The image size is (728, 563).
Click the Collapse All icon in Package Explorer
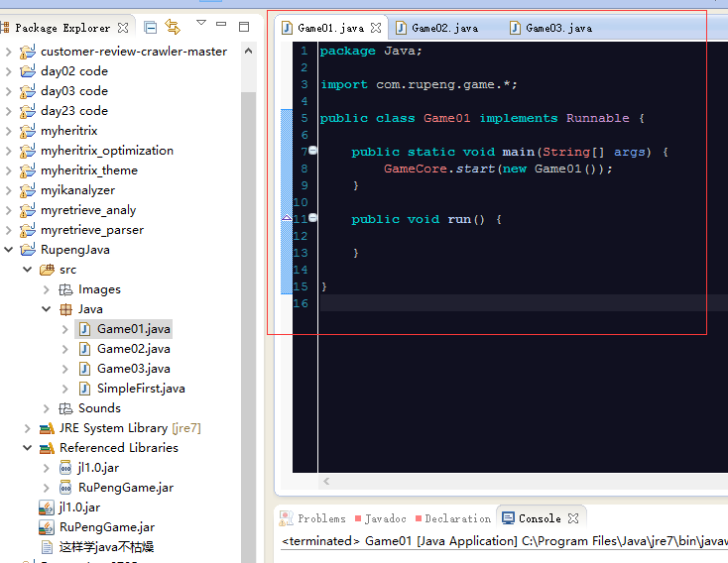click(x=150, y=28)
